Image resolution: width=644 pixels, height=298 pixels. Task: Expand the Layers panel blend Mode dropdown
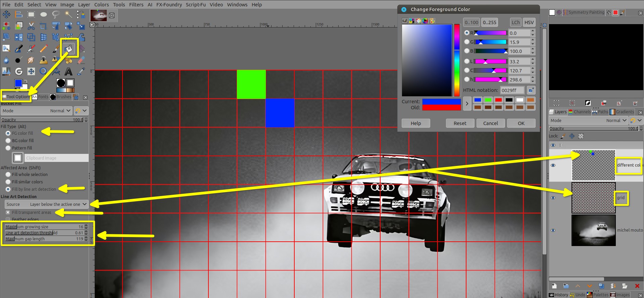click(588, 120)
